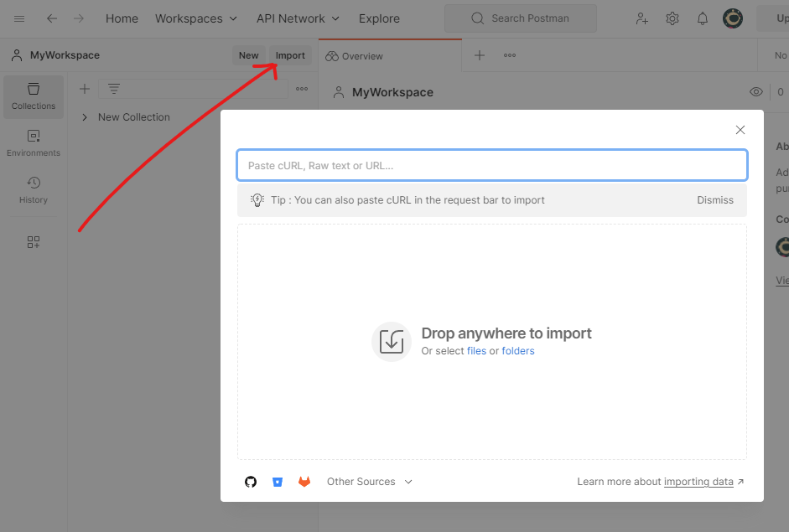
Task: Import from Bitbucket icon
Action: tap(278, 482)
